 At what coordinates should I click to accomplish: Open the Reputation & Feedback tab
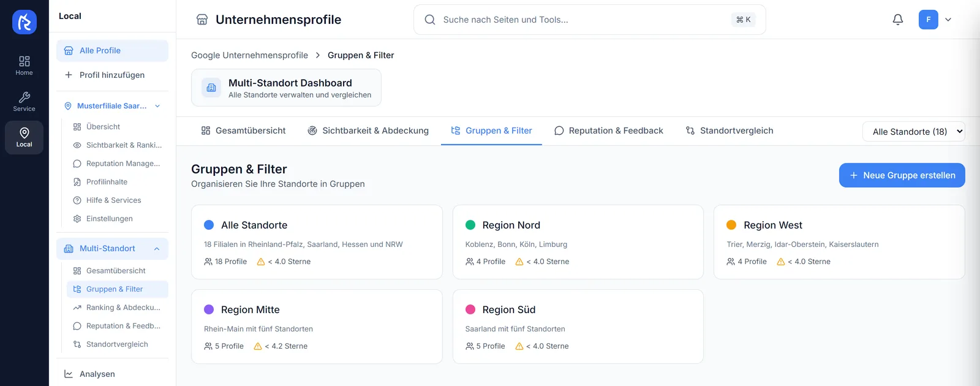(608, 131)
